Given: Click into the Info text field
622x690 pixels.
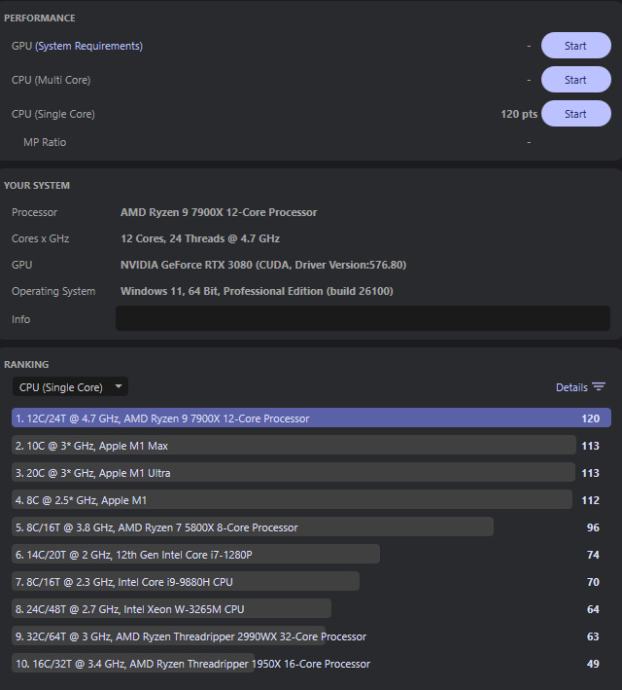Looking at the screenshot, I should [363, 319].
